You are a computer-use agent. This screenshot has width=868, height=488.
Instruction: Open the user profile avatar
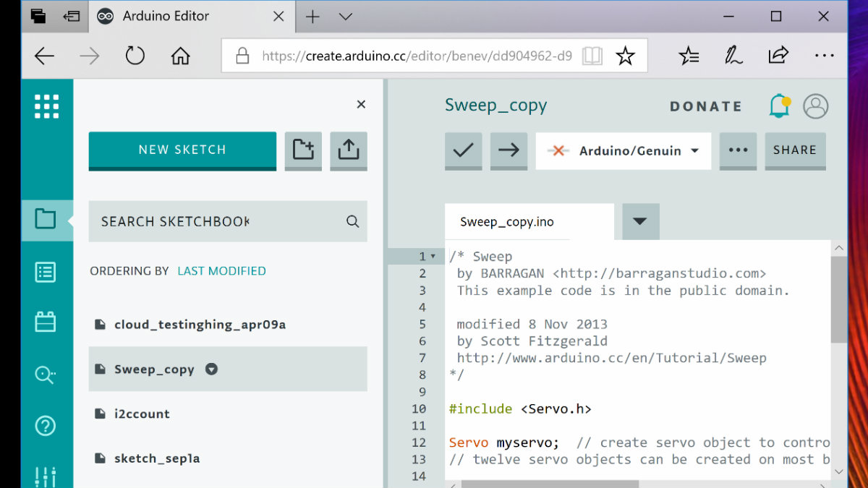coord(816,106)
